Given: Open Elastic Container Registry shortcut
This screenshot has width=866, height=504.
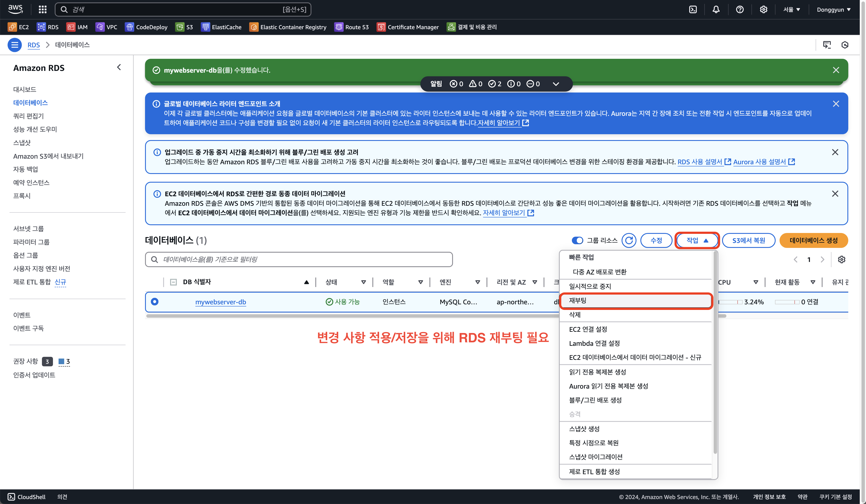Looking at the screenshot, I should [288, 27].
